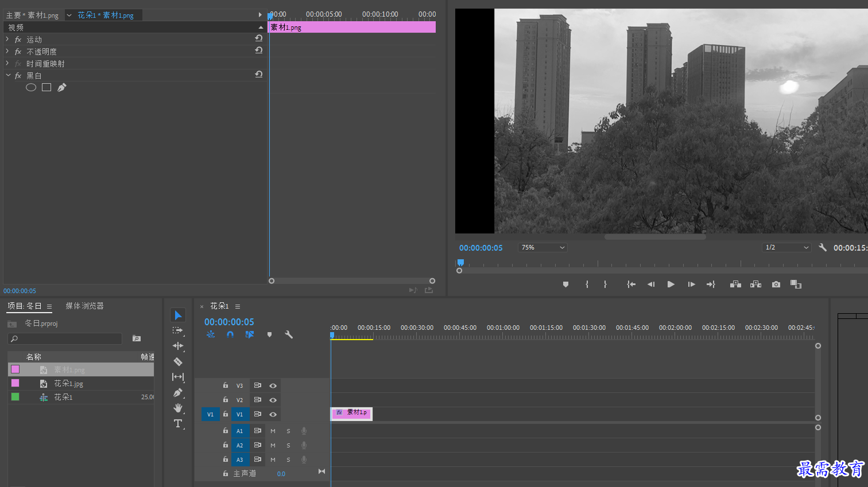Click the Program Monitor playhead marker
Viewport: 868px width, 487px height.
[x=460, y=262]
